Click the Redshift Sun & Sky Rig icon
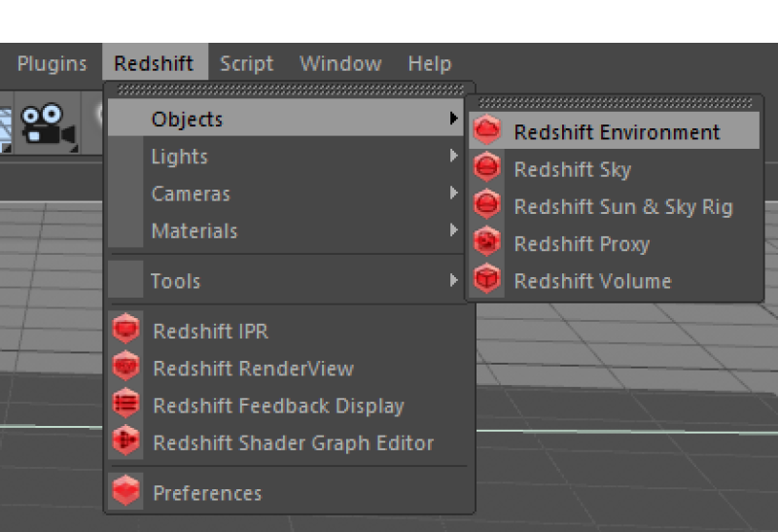 point(487,204)
